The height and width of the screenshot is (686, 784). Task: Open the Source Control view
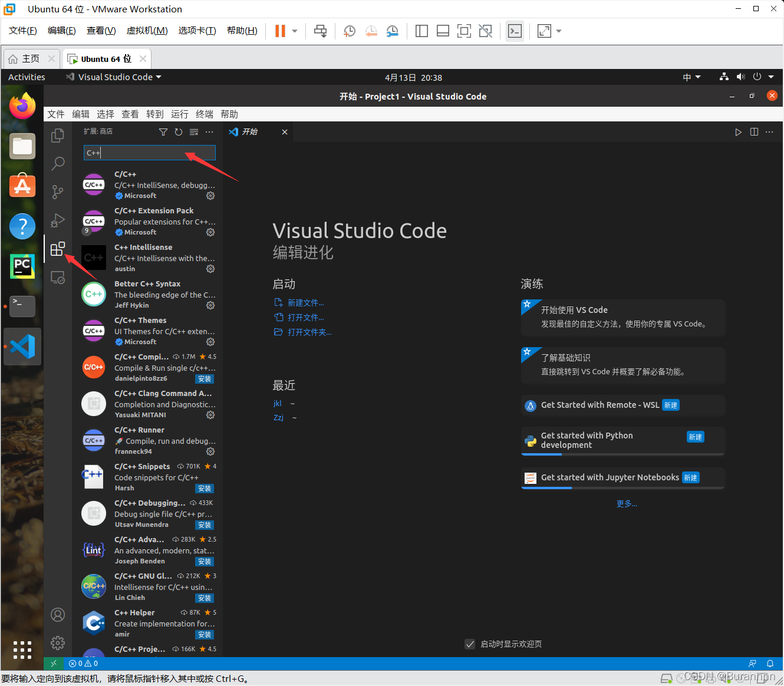pos(58,192)
